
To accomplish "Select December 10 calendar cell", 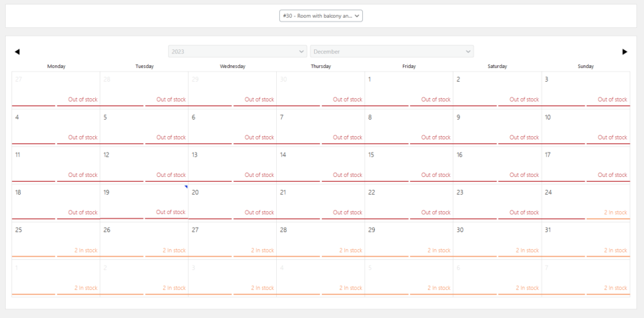I will point(585,127).
